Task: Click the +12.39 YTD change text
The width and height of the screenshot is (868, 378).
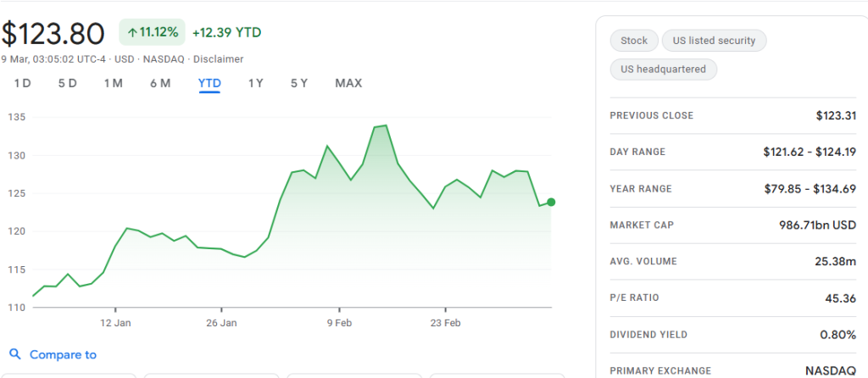Action: (226, 33)
